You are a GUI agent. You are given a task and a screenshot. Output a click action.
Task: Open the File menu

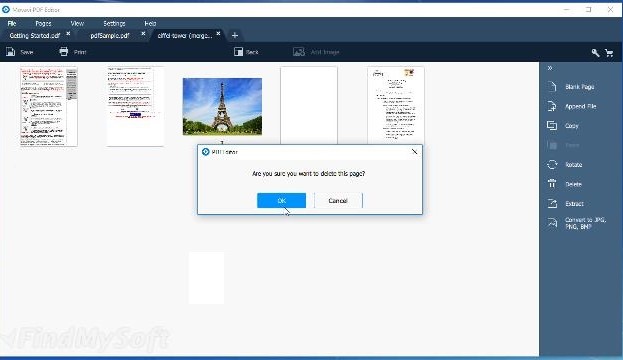click(x=12, y=23)
